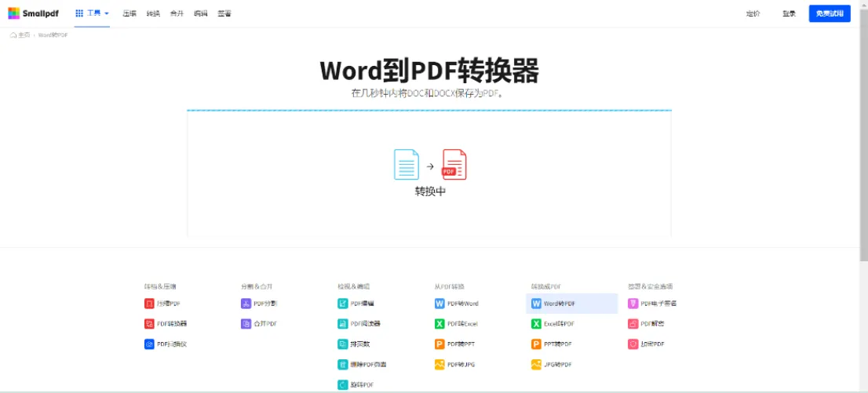Open the PDF编辑 editor icon

tap(343, 304)
